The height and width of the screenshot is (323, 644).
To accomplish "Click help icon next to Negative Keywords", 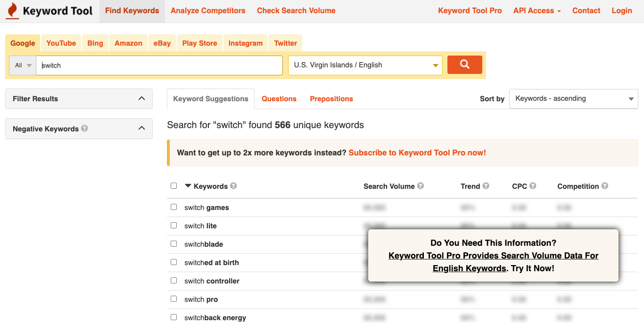I will pos(84,128).
